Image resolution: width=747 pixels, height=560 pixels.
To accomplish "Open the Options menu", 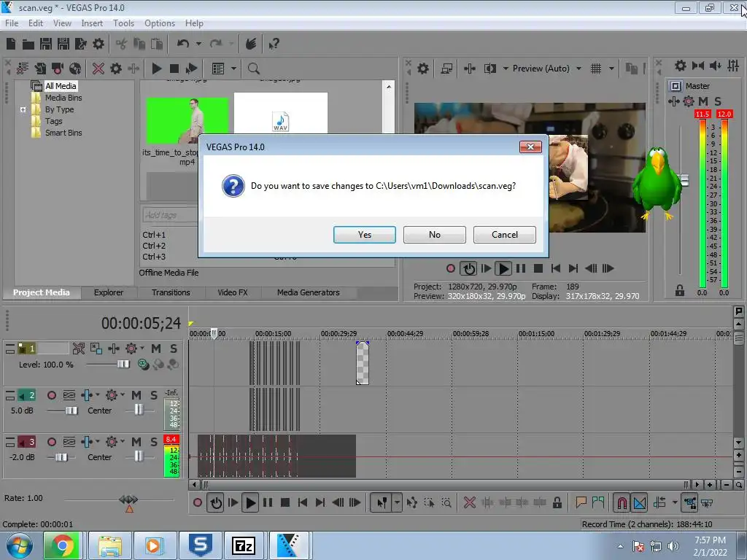I will tap(160, 23).
